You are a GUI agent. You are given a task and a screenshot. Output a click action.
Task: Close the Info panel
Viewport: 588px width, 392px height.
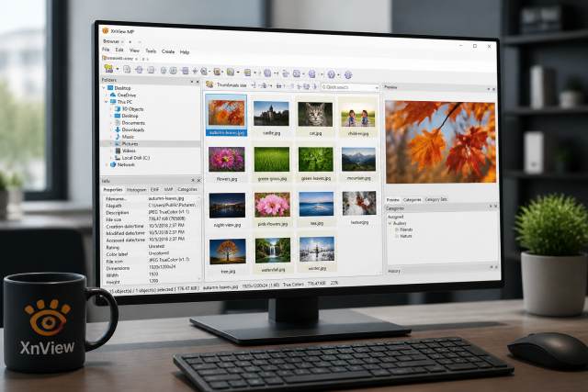tap(198, 181)
